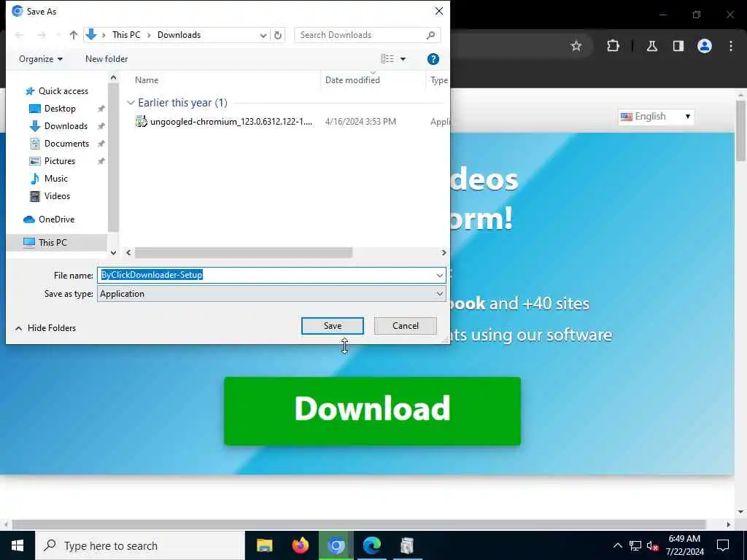Open Chrome extensions puzzle icon

click(613, 46)
